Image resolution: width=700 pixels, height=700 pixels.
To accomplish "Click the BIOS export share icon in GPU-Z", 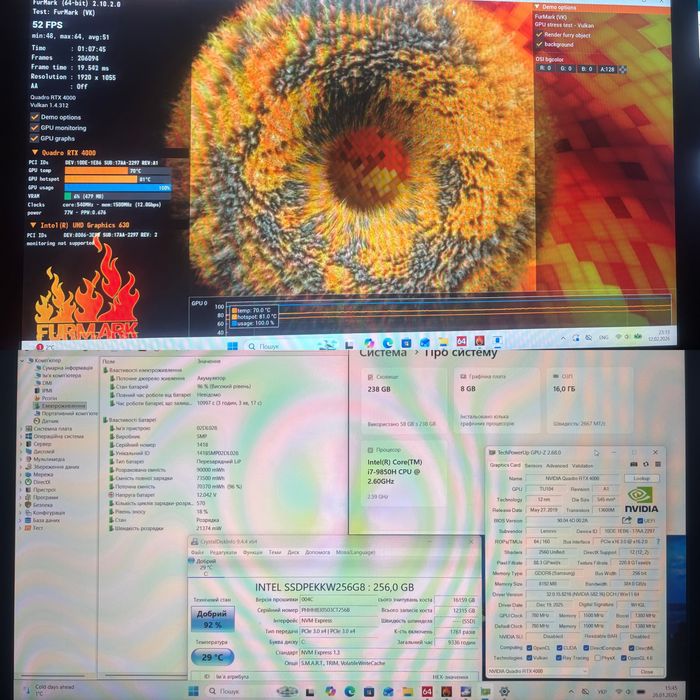I will click(627, 520).
